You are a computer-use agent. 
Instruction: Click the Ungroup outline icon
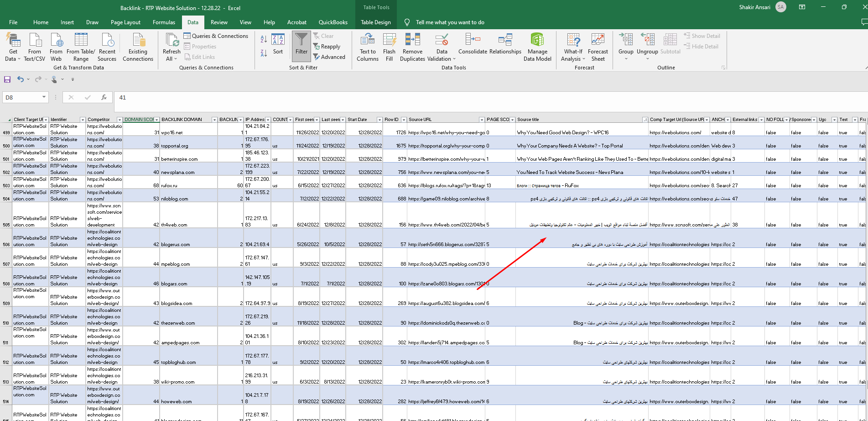click(647, 40)
